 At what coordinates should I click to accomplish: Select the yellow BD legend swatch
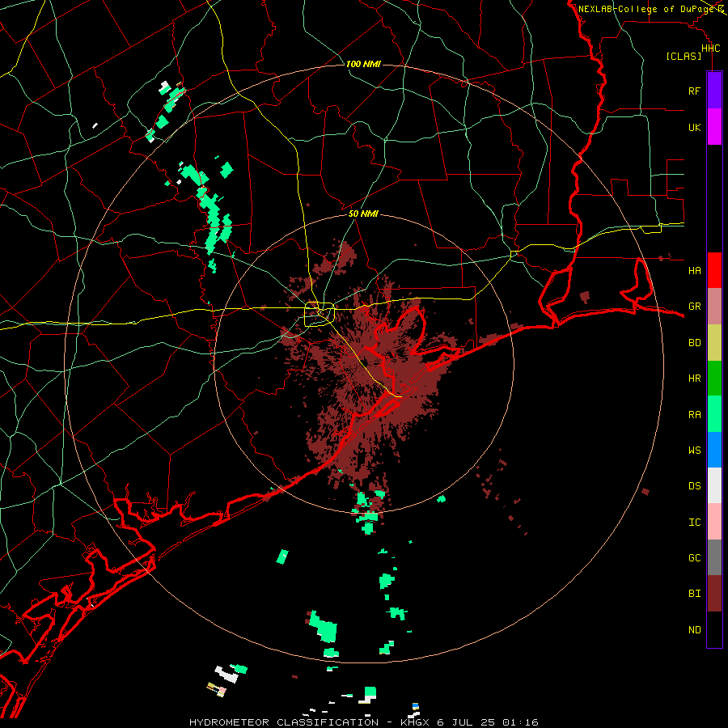(714, 342)
